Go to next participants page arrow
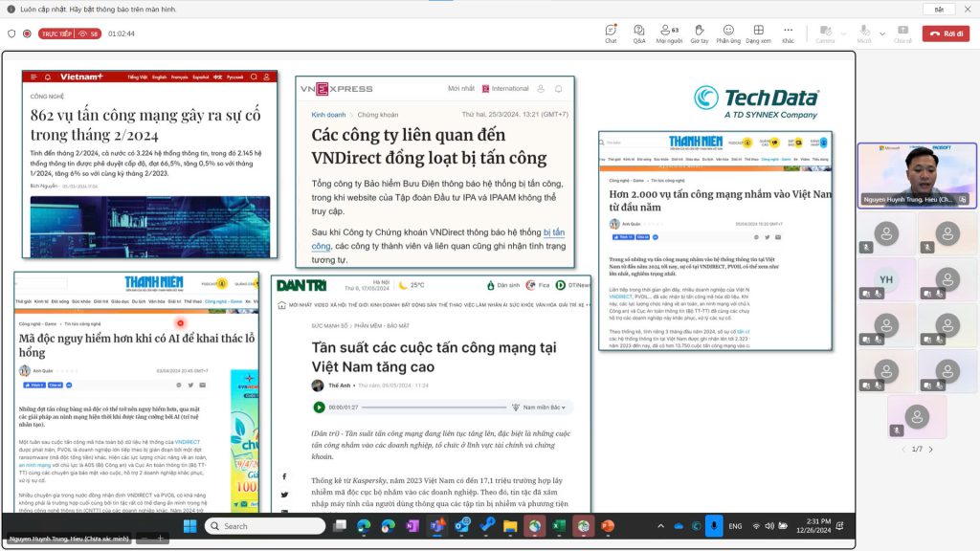Viewport: 980px width, 551px height. (930, 450)
